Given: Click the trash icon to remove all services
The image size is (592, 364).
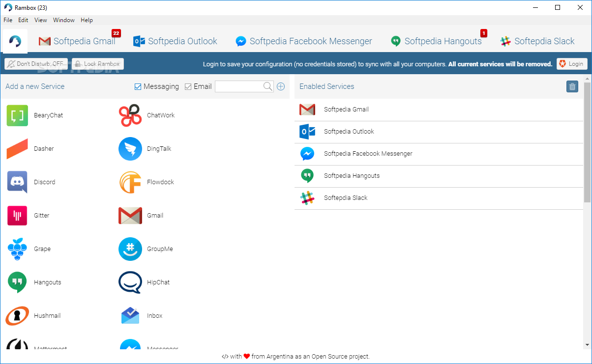Looking at the screenshot, I should coord(572,86).
